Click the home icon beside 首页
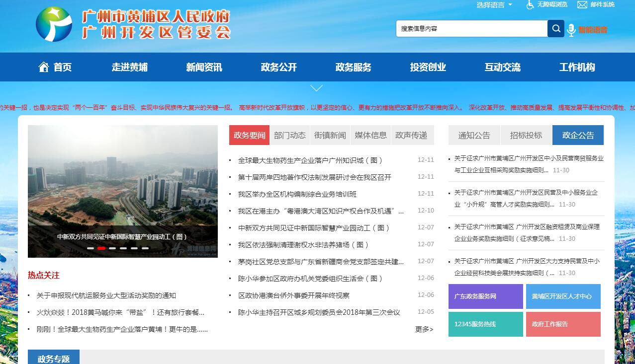 click(44, 67)
